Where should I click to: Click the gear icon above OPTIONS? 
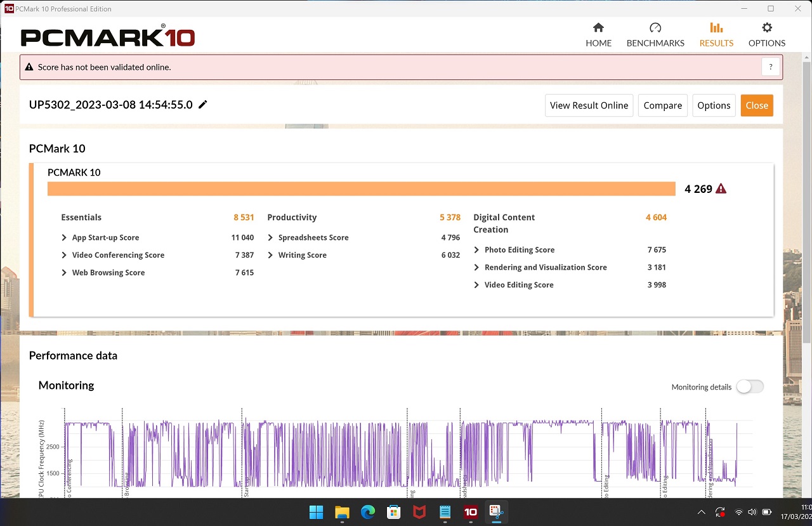point(767,28)
